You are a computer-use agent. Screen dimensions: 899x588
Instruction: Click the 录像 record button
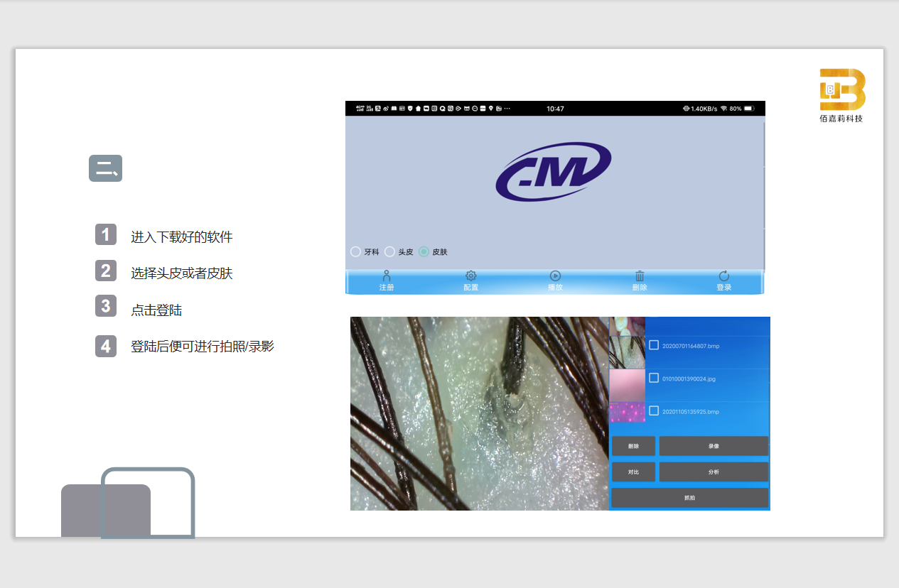pyautogui.click(x=714, y=446)
